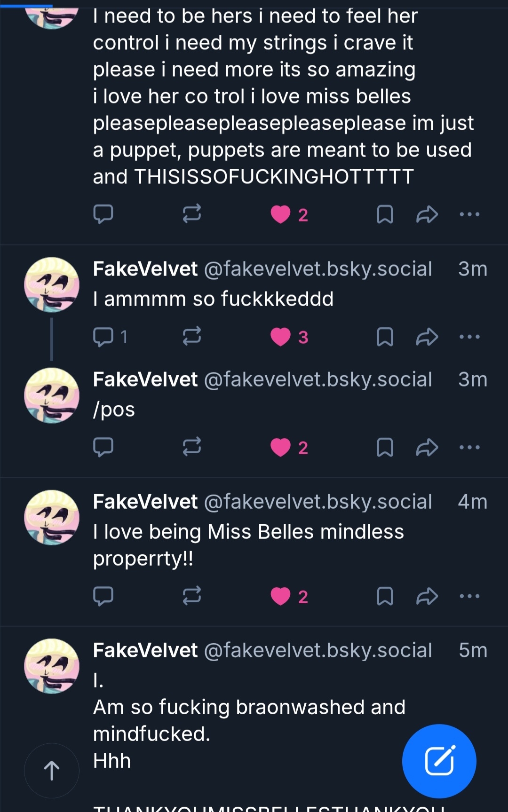This screenshot has width=508, height=812.
Task: Open the @fakevelvet.bsky.social handle on the 4m post
Action: click(318, 502)
